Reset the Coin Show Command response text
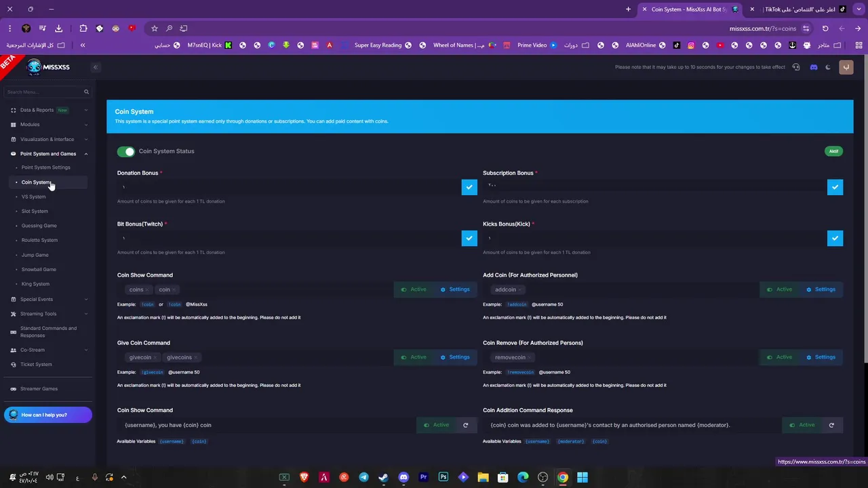The width and height of the screenshot is (868, 488). [466, 425]
